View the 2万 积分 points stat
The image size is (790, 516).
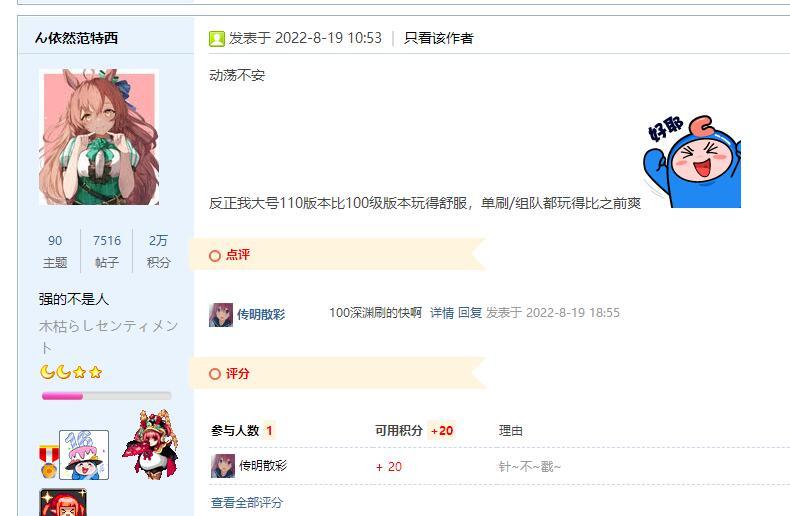(158, 251)
